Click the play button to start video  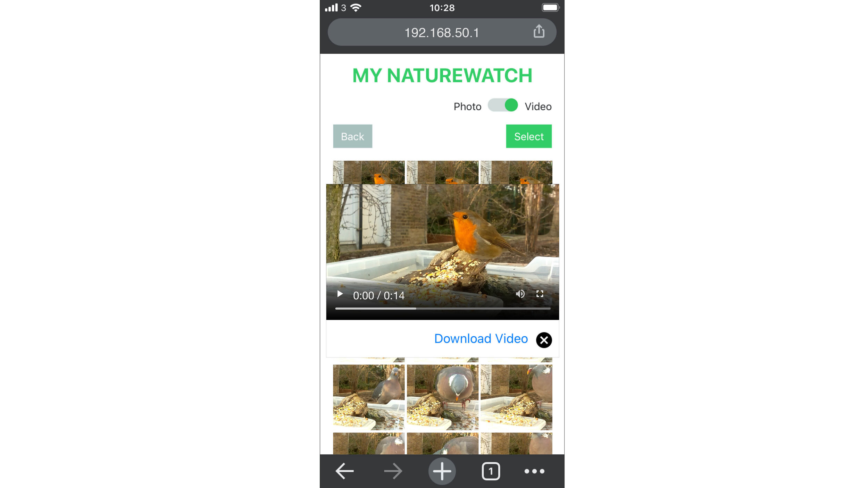point(339,293)
